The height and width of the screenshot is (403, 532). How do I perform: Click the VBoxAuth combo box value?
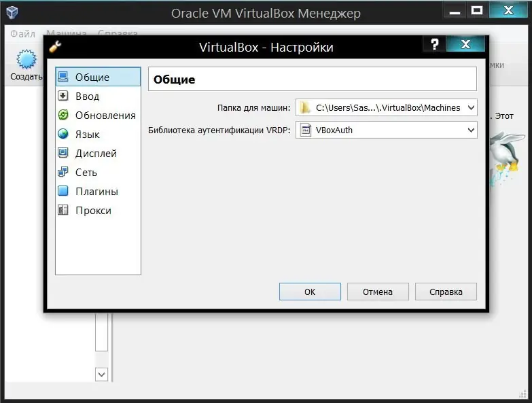coord(386,130)
